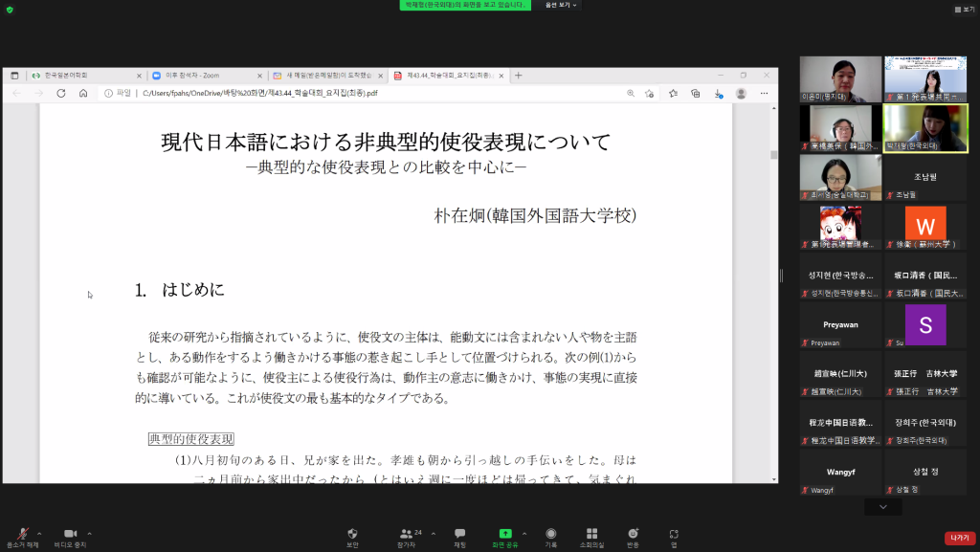
Task: Click the boxed 典型的使役表現 label in PDF
Action: (x=191, y=439)
